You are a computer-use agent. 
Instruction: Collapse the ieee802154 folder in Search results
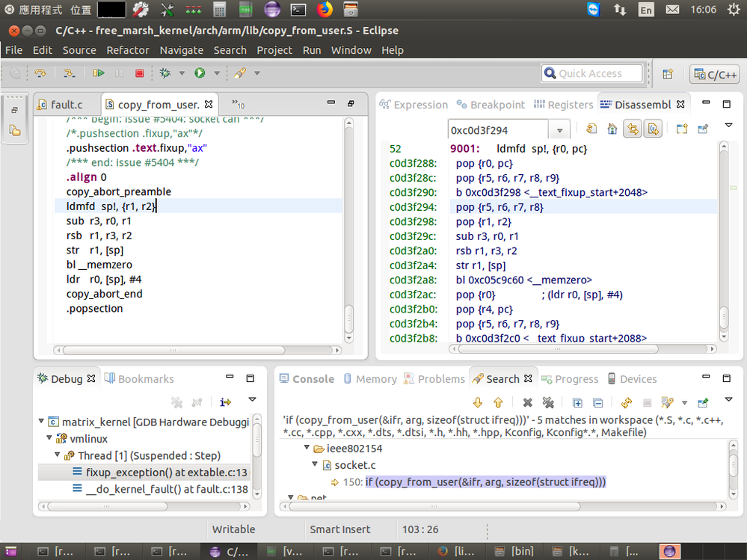coord(307,447)
